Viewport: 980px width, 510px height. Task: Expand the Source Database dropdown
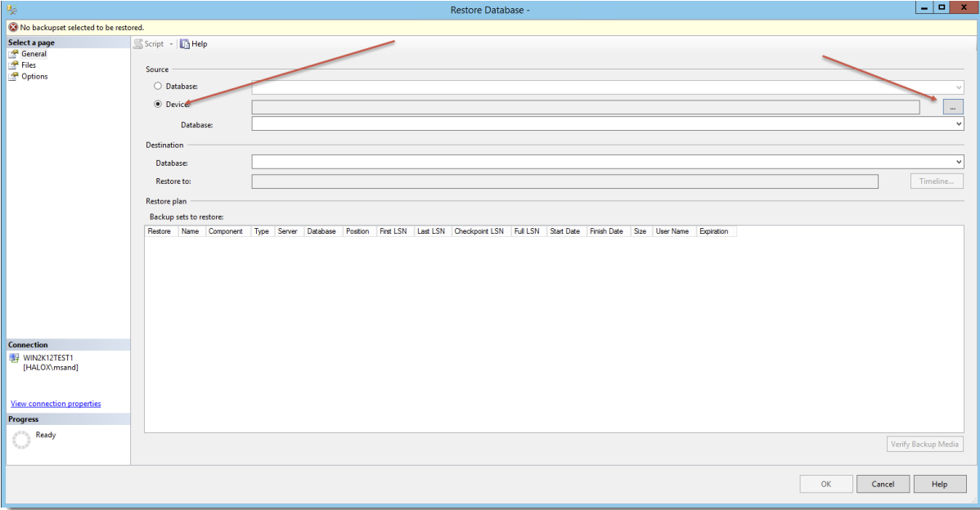click(958, 87)
